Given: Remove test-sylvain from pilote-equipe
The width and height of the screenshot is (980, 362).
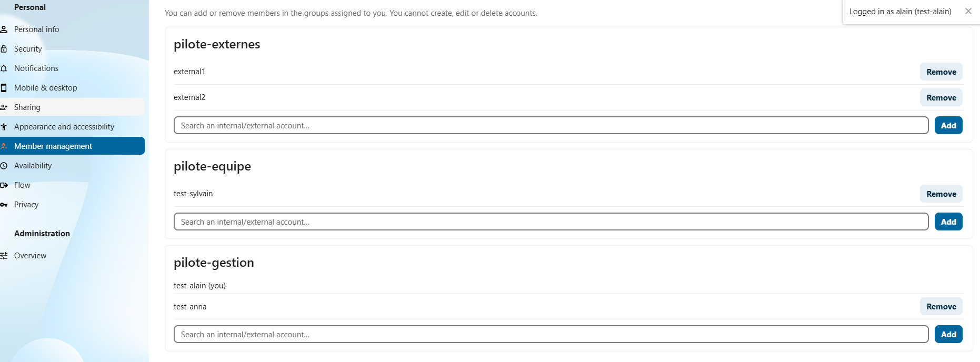Looking at the screenshot, I should tap(941, 194).
